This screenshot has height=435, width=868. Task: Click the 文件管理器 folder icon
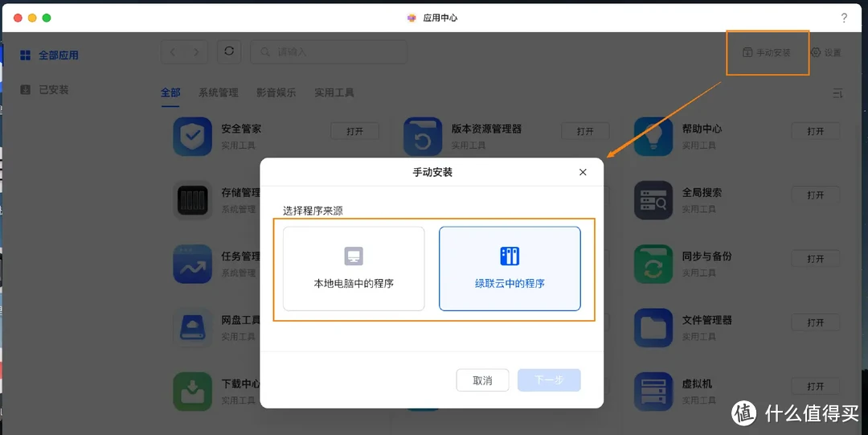[x=653, y=327]
